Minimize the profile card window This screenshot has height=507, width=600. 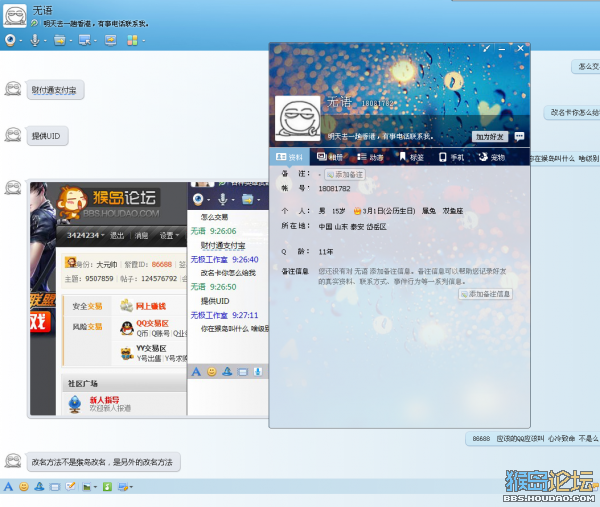502,49
